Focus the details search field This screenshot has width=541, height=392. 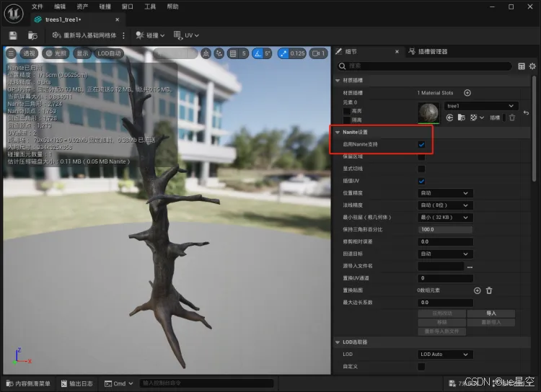(425, 66)
